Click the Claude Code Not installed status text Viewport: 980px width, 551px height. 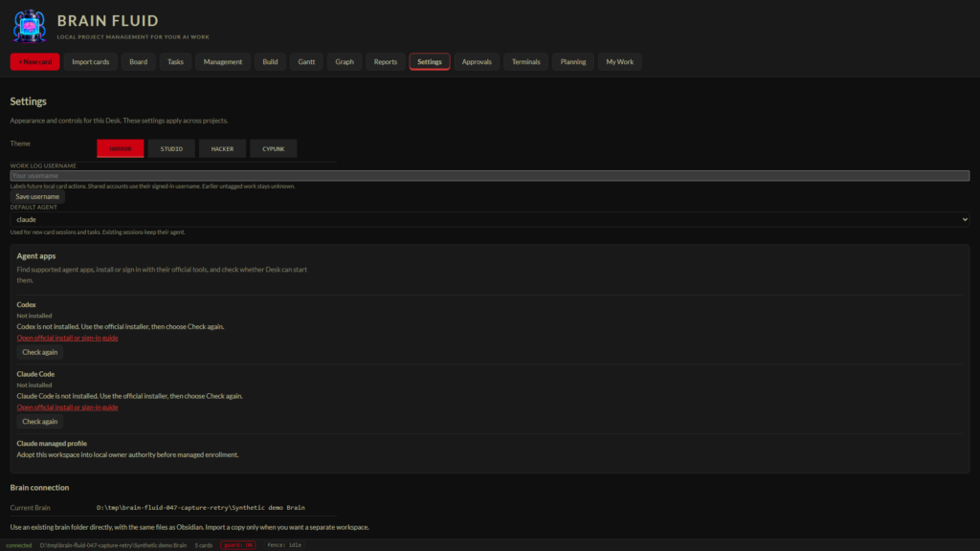coord(34,386)
